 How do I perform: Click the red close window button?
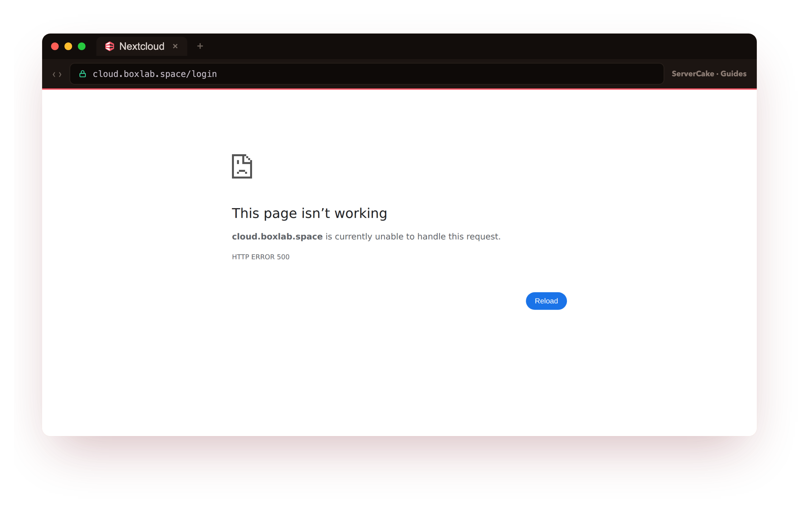click(55, 46)
